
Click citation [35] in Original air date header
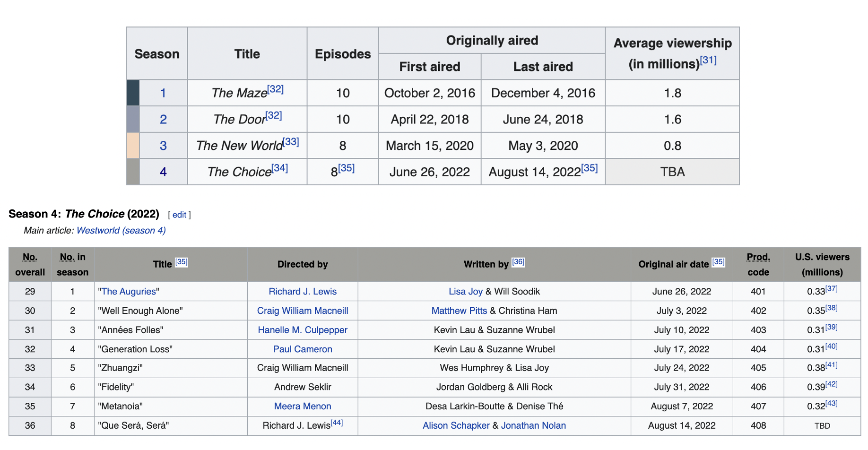pos(718,262)
